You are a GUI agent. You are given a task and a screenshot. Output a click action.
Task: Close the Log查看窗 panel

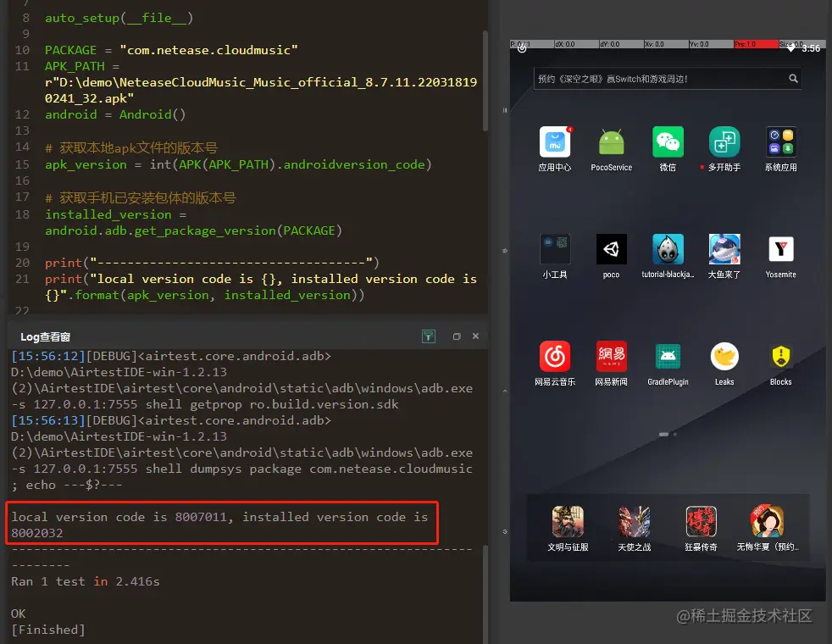point(475,336)
